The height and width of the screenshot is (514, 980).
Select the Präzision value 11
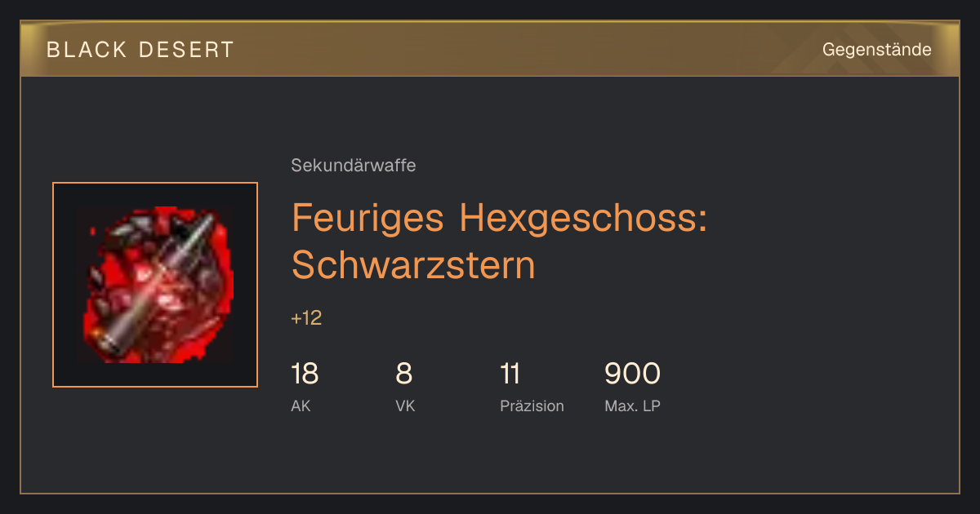[x=510, y=374]
